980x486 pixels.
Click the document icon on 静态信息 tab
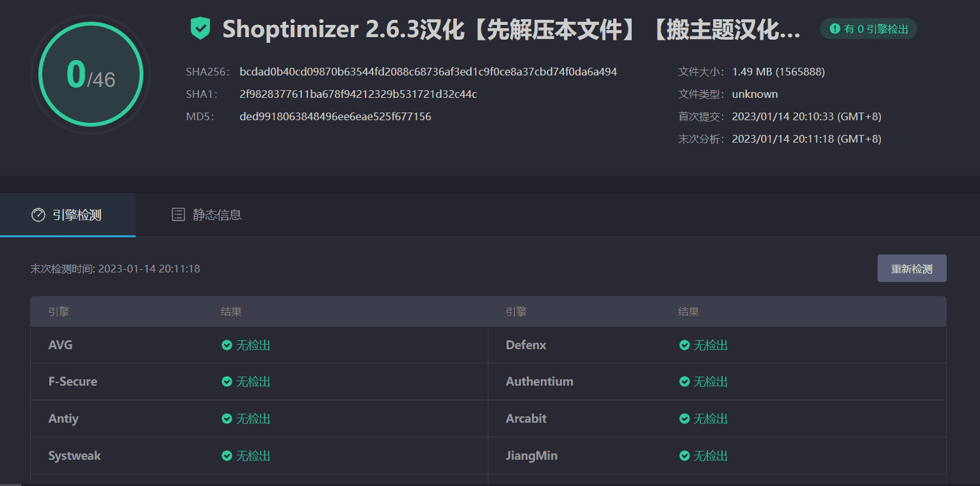coord(179,215)
